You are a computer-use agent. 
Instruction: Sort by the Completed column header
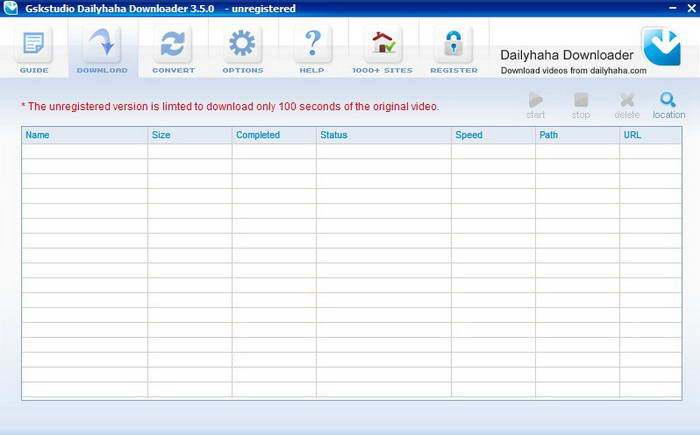(x=274, y=135)
